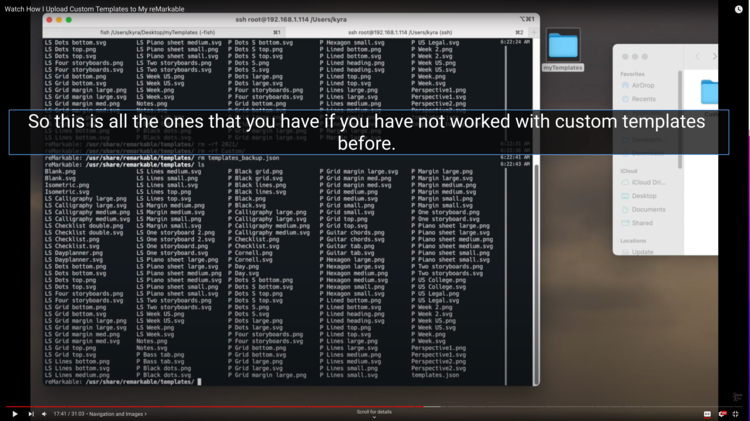Click 'P Grid small.png' file name

[x=347, y=205]
